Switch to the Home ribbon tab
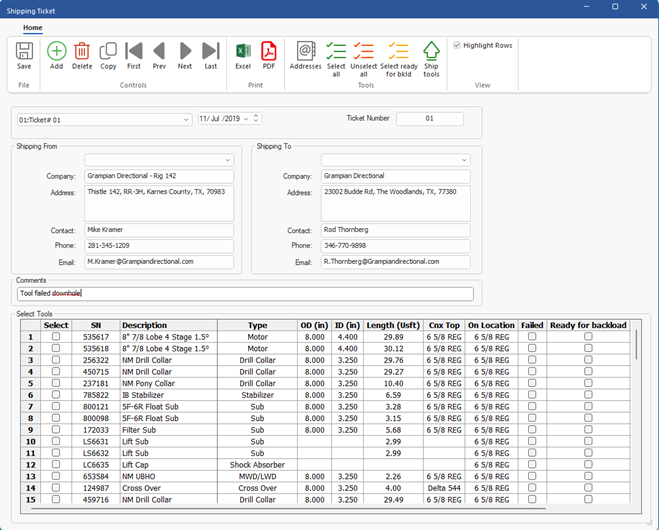Viewport: 659px width, 530px height. click(33, 28)
